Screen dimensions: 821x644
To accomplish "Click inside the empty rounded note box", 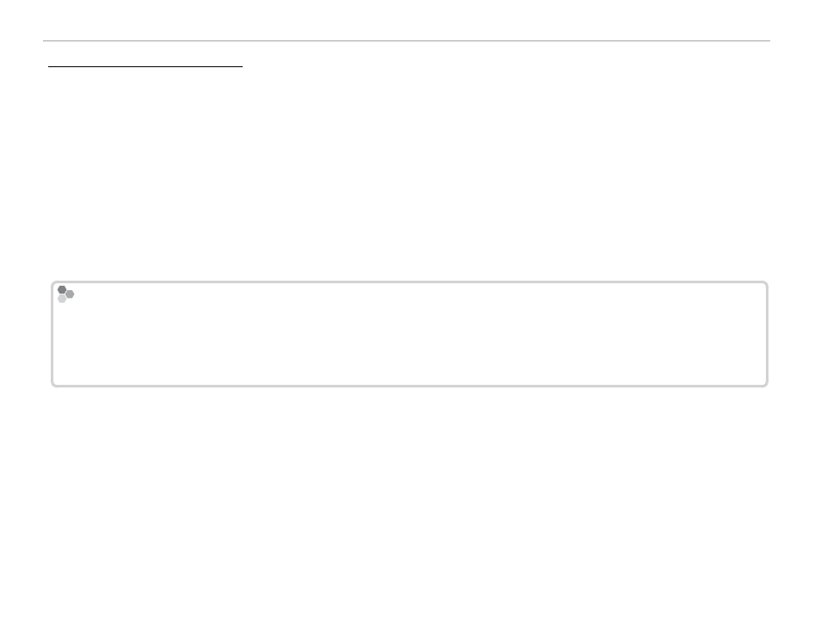I will (x=410, y=334).
